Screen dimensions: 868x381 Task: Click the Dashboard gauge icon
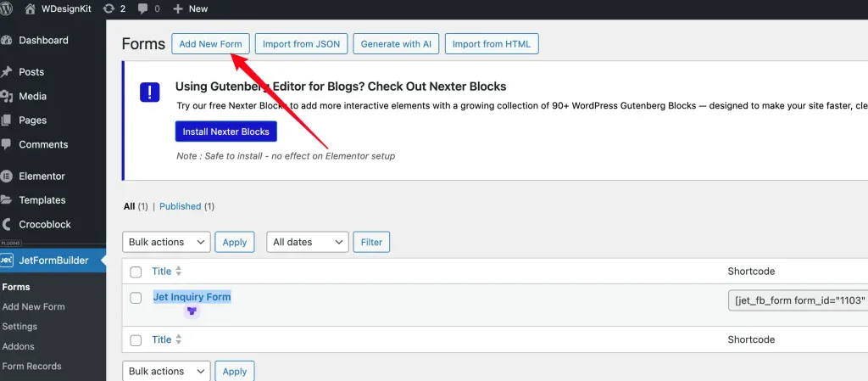(x=6, y=41)
